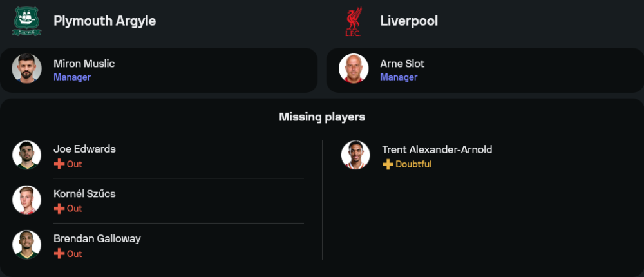
Task: Open Joe Edwards player name
Action: 84,149
